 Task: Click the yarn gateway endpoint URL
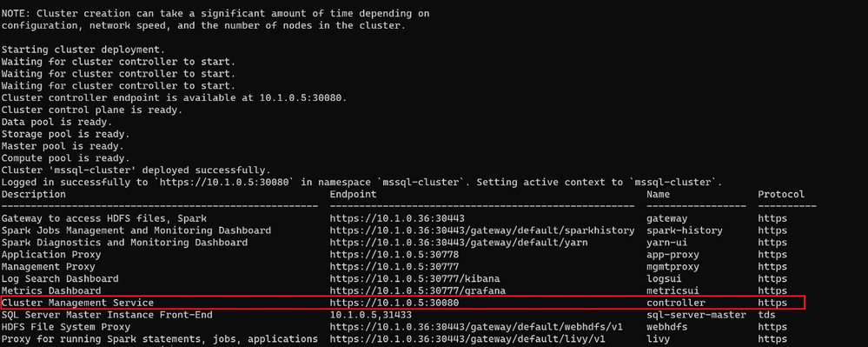(459, 243)
